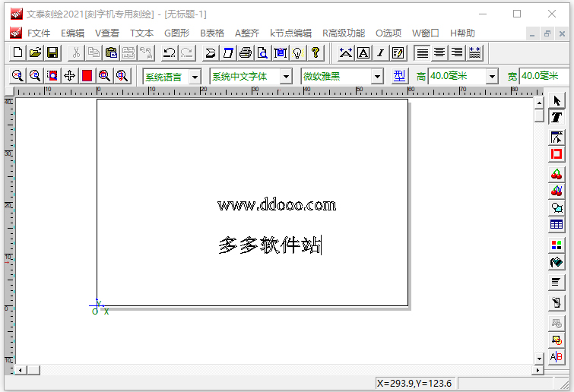Open the E编辑 menu

(x=72, y=33)
